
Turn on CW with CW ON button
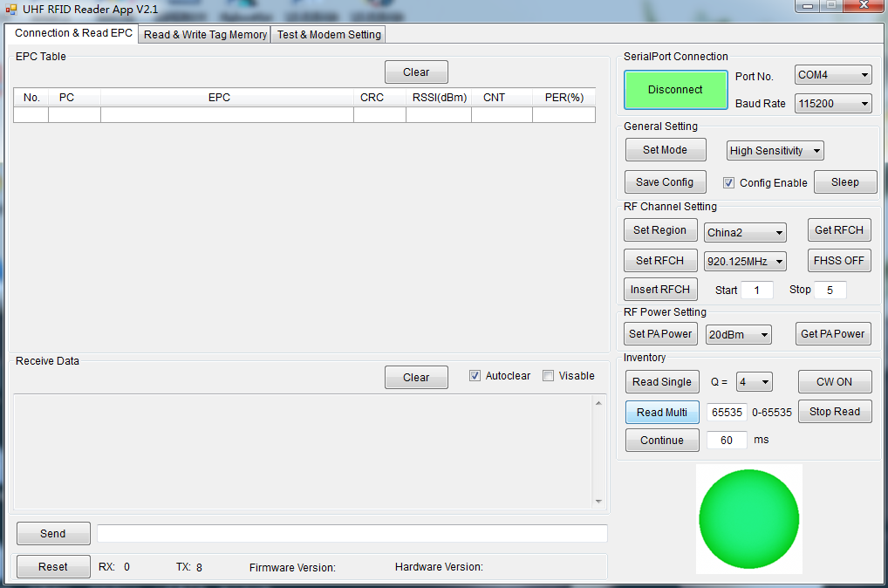click(834, 382)
